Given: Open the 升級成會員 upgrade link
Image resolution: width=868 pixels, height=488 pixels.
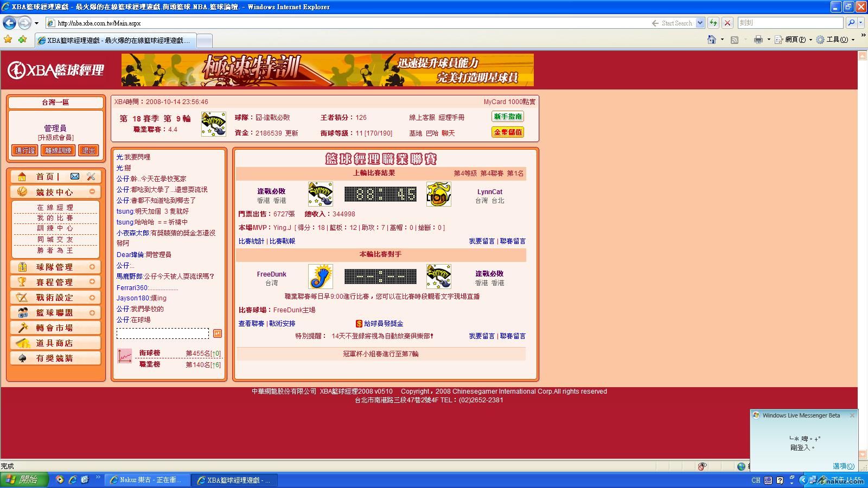Looking at the screenshot, I should coord(55,138).
